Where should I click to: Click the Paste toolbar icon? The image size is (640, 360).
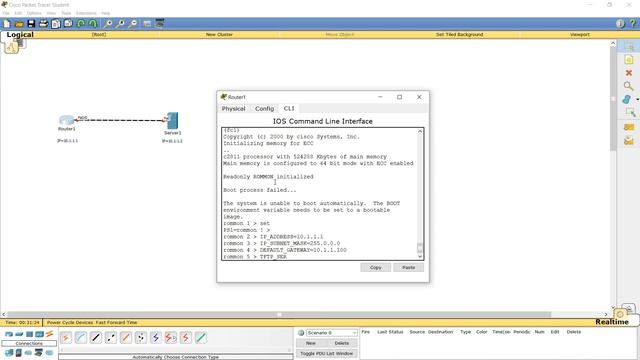click(x=68, y=24)
